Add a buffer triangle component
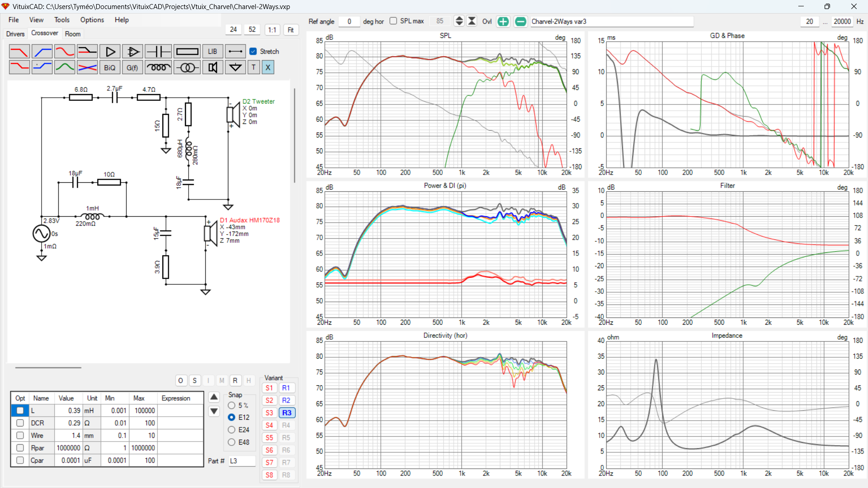The width and height of the screenshot is (868, 488). (109, 52)
